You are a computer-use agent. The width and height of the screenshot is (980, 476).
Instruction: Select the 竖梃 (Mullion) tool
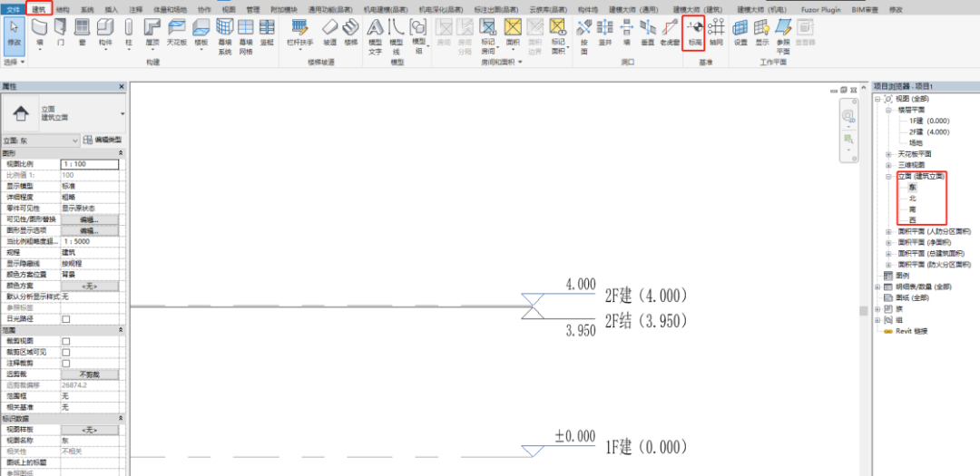267,33
